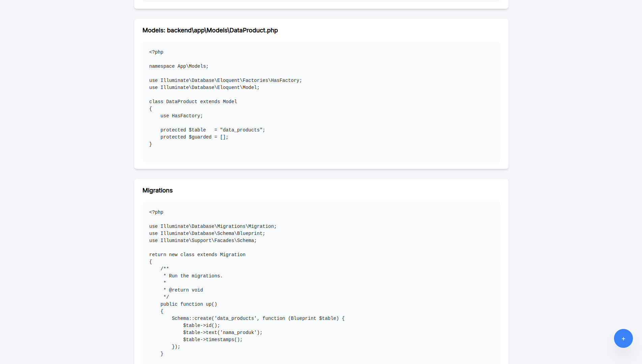Click the 'Run the migrations.' comment

(x=196, y=276)
